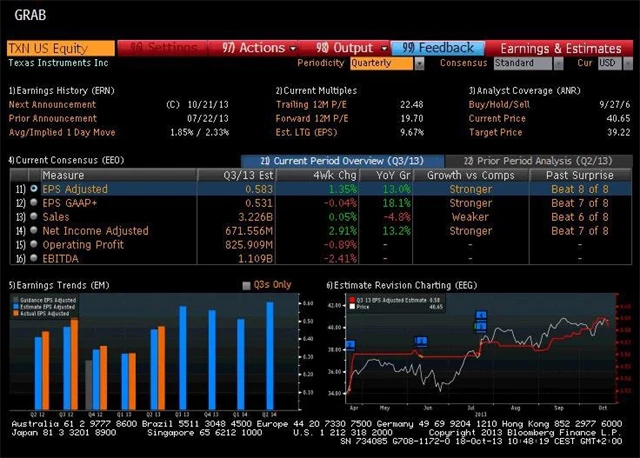Open the Output menu
Viewport: 640px width, 458px height.
tap(343, 47)
